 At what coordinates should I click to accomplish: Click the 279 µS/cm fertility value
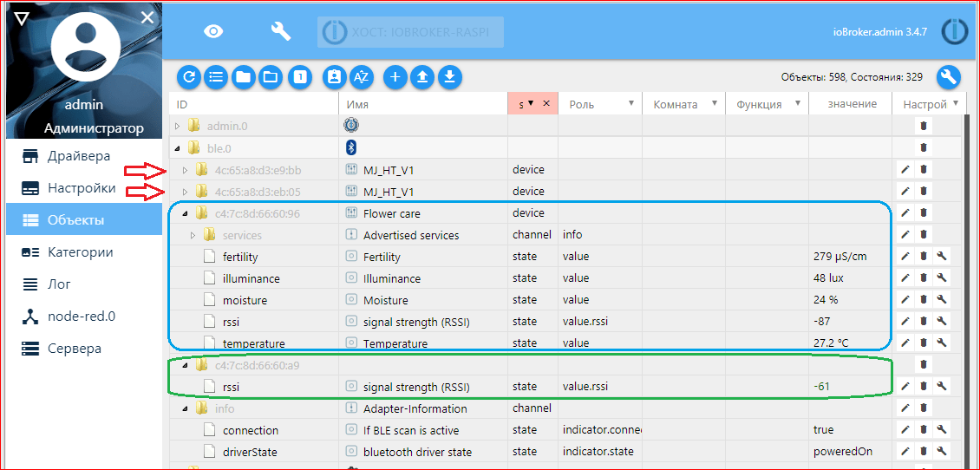coord(840,257)
